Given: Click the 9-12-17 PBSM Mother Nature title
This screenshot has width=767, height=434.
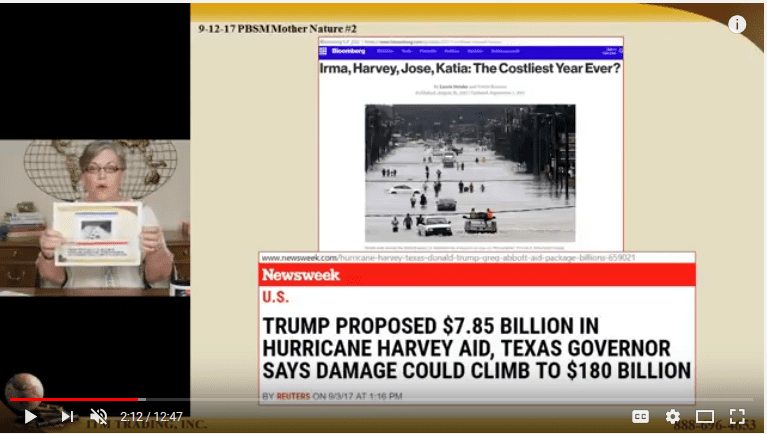Looking at the screenshot, I should 277,28.
